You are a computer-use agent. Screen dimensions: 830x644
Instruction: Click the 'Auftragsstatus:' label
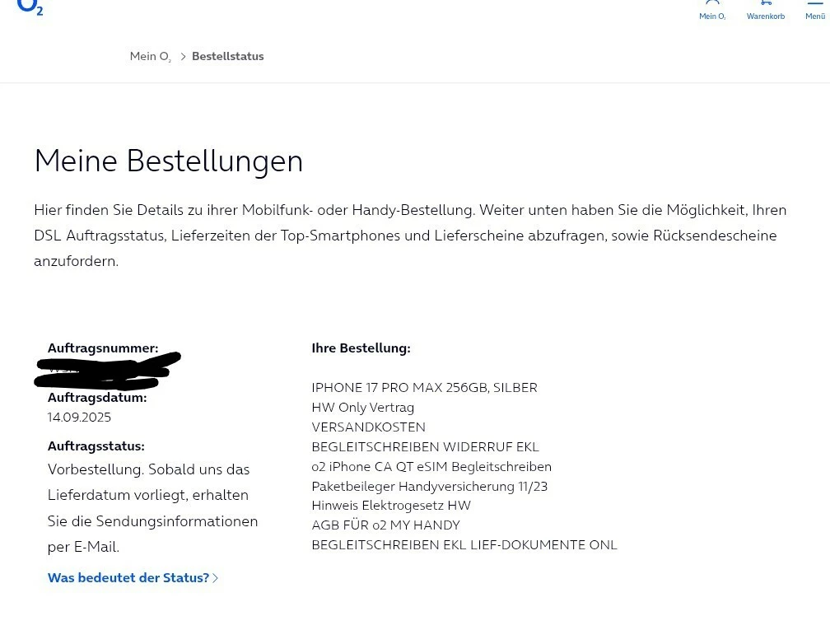point(96,446)
